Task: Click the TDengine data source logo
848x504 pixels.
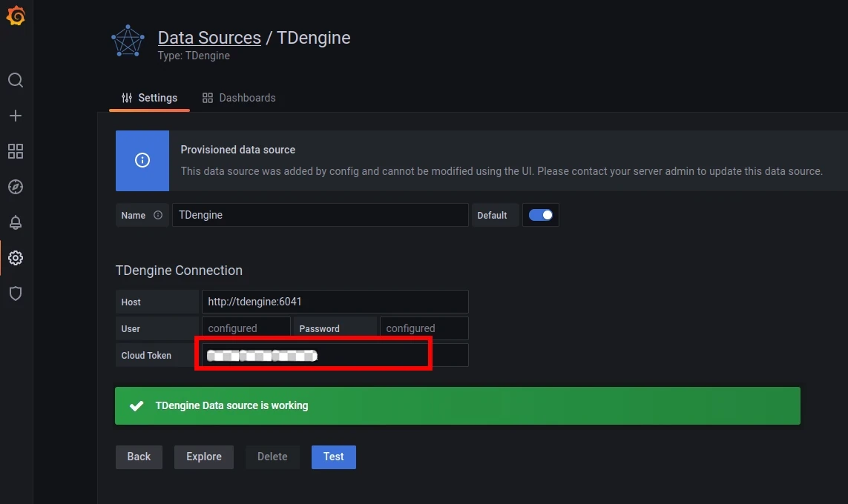Action: click(x=128, y=41)
